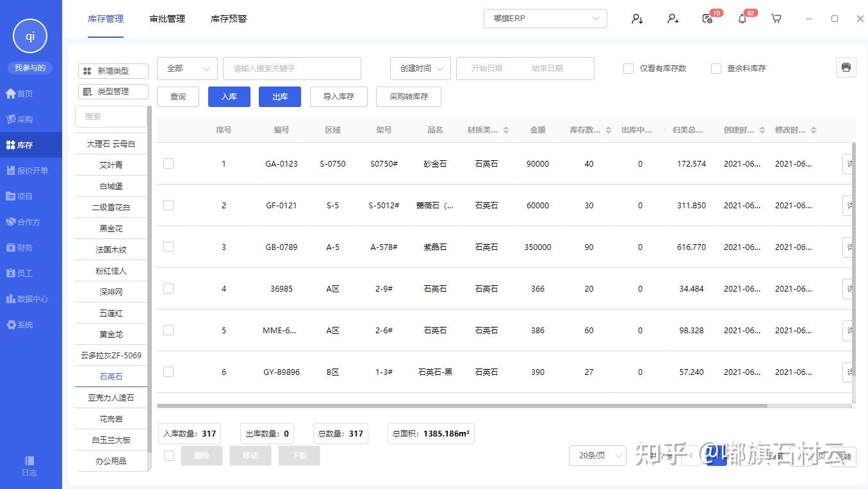
Task: Click the qi user avatar
Action: [30, 37]
